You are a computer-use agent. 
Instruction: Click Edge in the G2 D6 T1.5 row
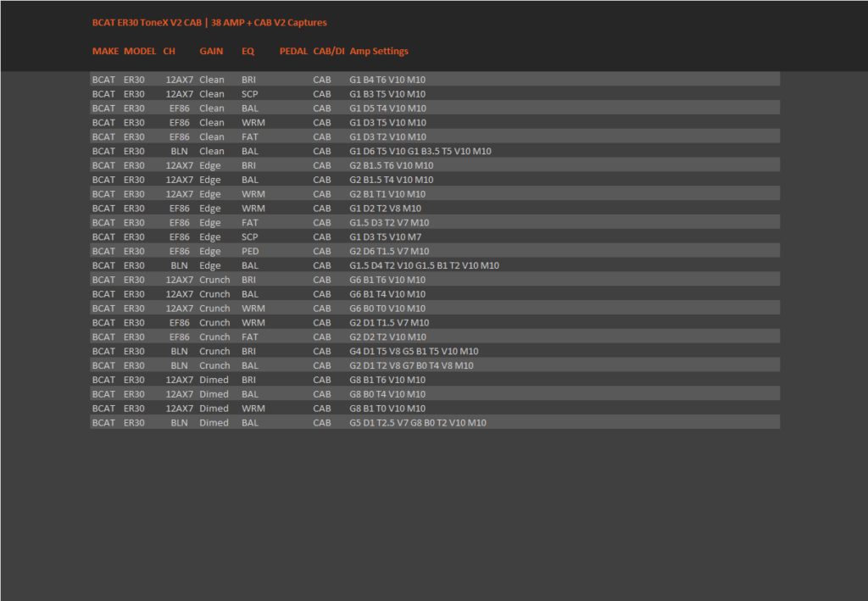coord(210,251)
